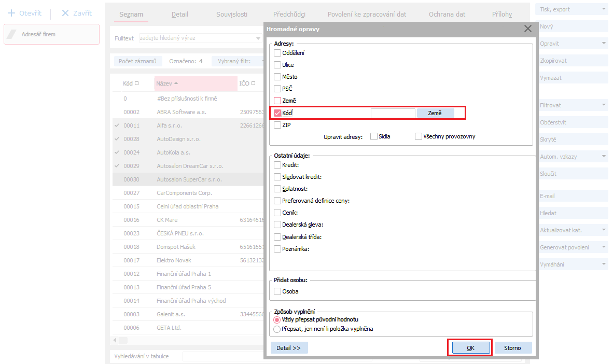Tick the Město checkbox
The width and height of the screenshot is (613, 364).
(277, 77)
